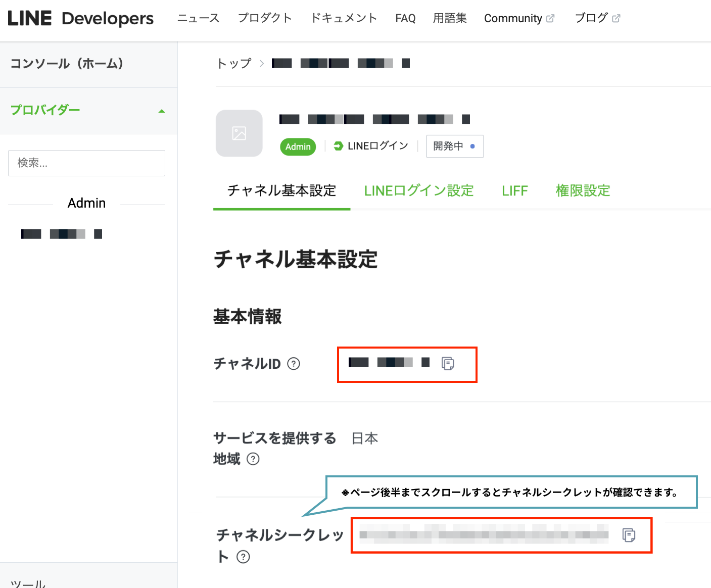
Task: Go to トップ in breadcrumb
Action: coord(234,64)
